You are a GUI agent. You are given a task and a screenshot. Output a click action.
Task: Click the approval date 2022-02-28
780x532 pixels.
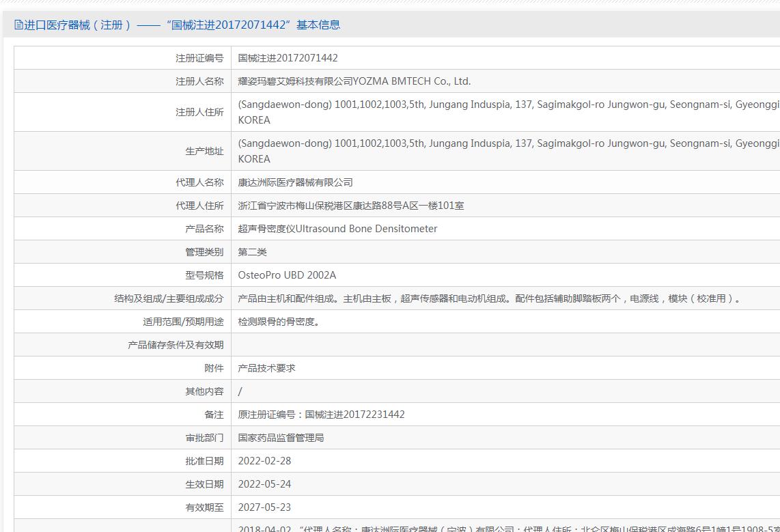pos(264,461)
